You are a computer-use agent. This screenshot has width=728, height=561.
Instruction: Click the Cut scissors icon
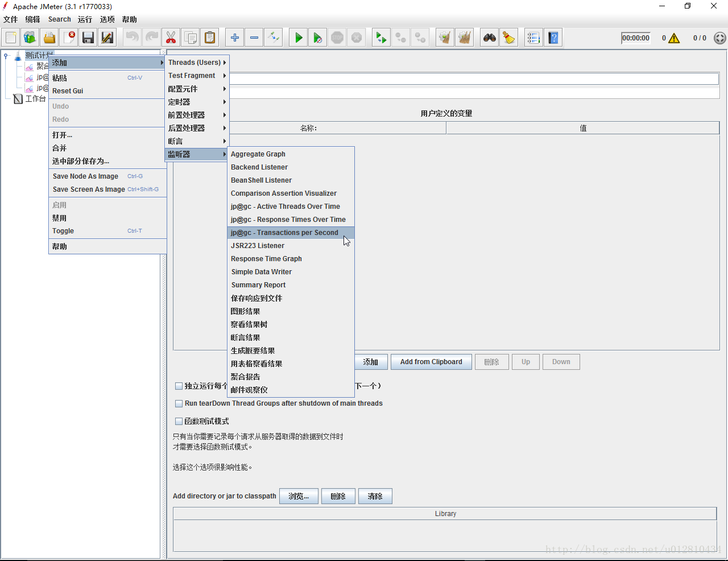[171, 38]
